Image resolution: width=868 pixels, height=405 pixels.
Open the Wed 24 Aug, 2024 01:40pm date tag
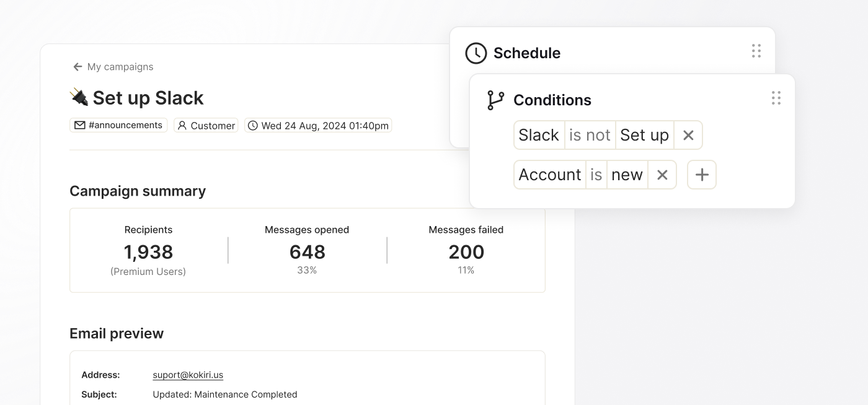tap(318, 125)
